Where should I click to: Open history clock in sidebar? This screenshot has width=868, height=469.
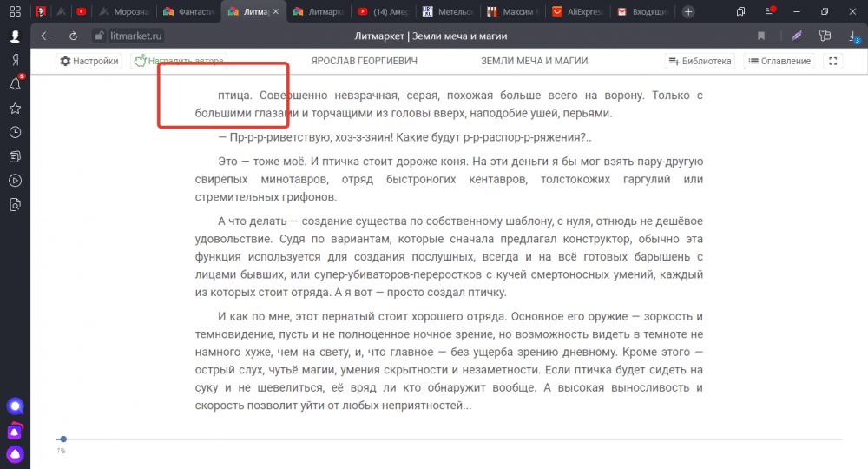pyautogui.click(x=15, y=133)
